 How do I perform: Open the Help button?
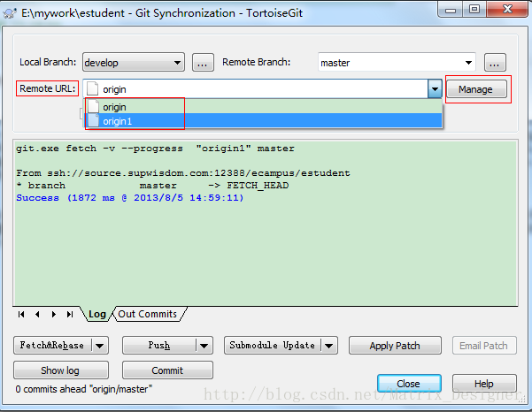pos(484,384)
